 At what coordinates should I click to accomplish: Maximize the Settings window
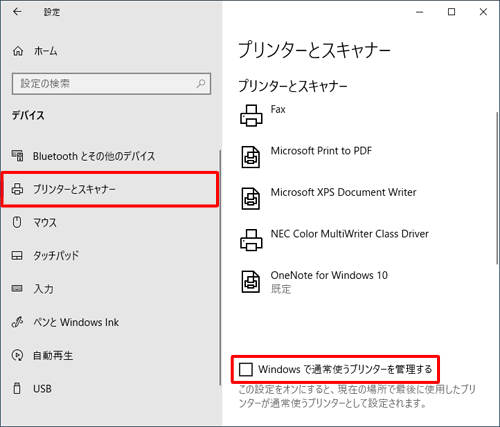click(451, 12)
